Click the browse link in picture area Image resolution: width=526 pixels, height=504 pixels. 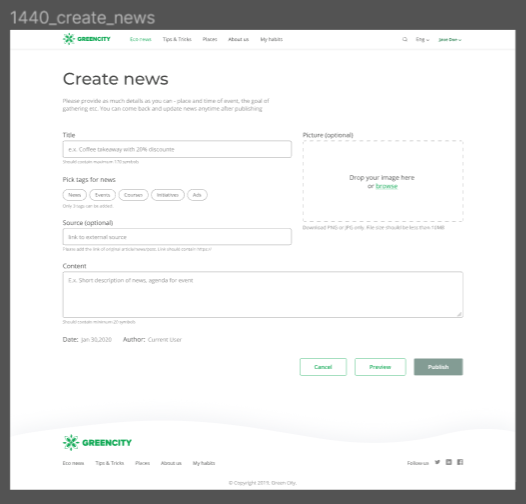coord(386,186)
